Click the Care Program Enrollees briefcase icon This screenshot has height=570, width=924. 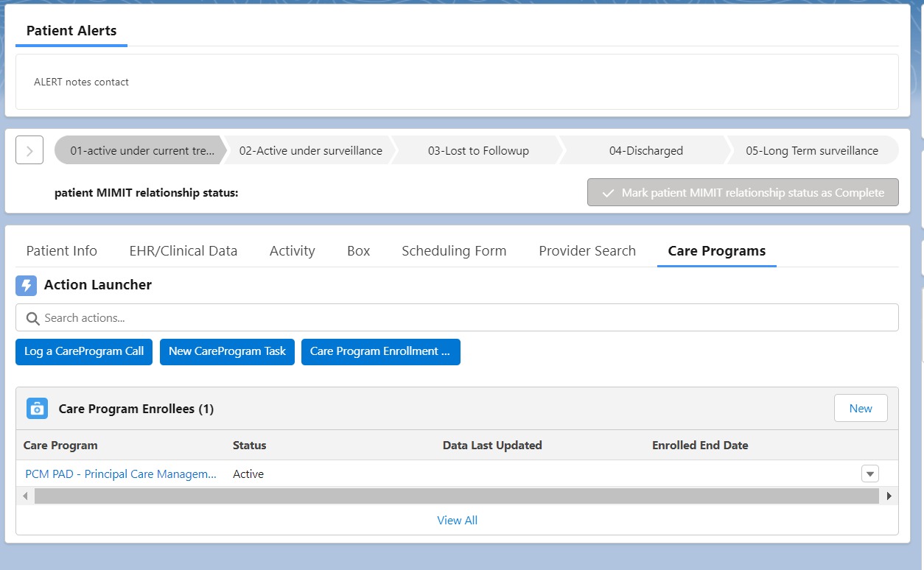coord(37,408)
